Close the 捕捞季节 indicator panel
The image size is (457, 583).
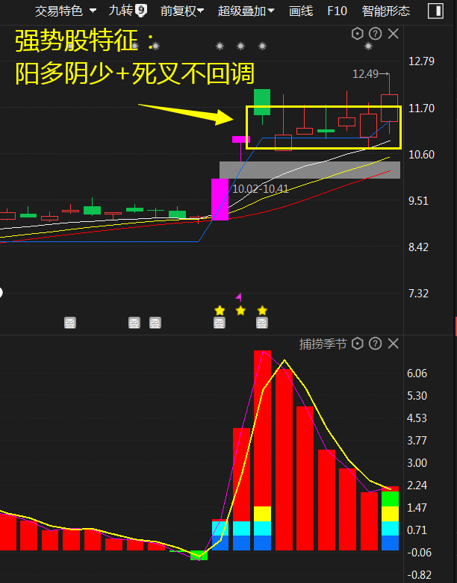point(393,344)
